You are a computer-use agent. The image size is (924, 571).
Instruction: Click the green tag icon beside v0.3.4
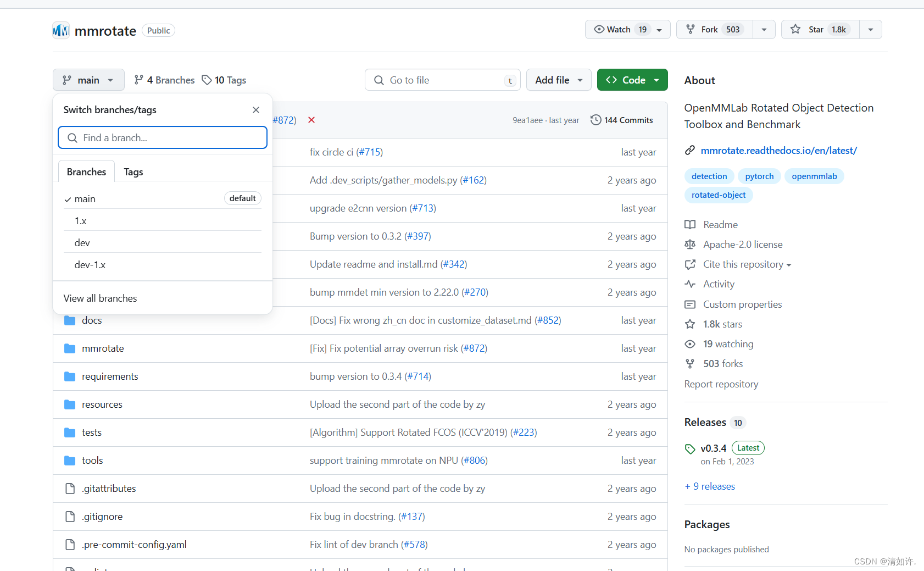click(x=690, y=449)
